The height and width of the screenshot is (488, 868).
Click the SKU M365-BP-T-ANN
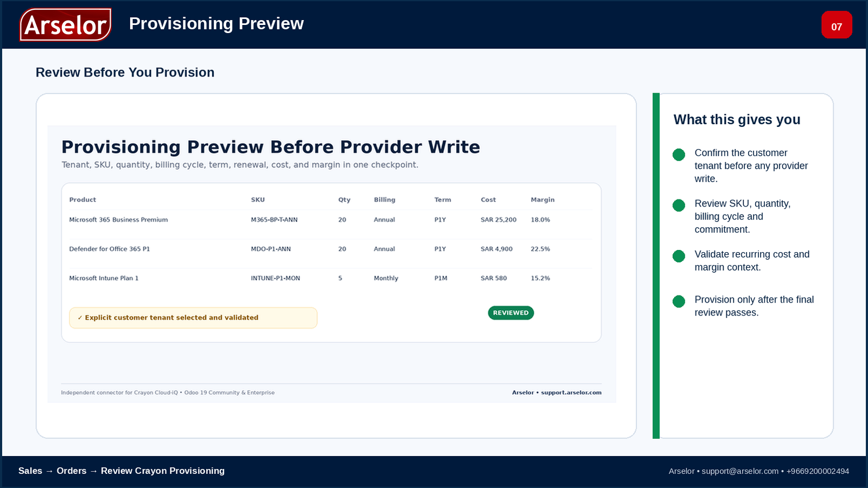[274, 220]
